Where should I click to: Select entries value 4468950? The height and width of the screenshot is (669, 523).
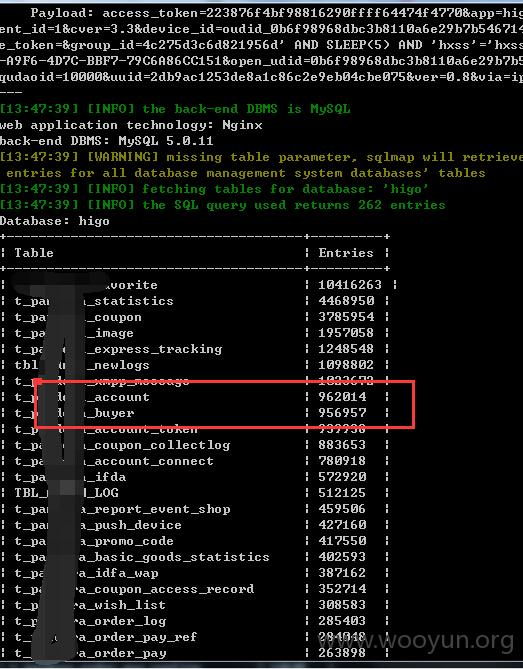coord(346,301)
